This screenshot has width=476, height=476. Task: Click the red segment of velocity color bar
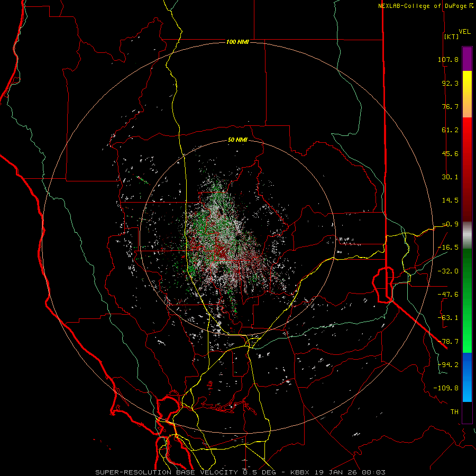click(467, 169)
